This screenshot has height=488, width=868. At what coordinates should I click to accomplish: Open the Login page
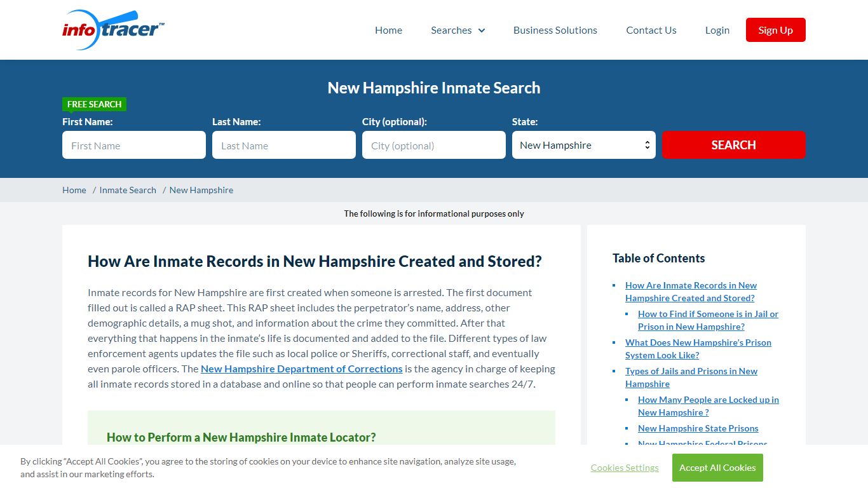[717, 30]
